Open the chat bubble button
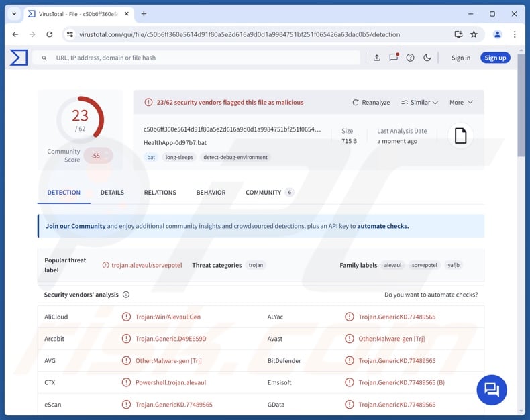This screenshot has height=420, width=530. click(491, 390)
